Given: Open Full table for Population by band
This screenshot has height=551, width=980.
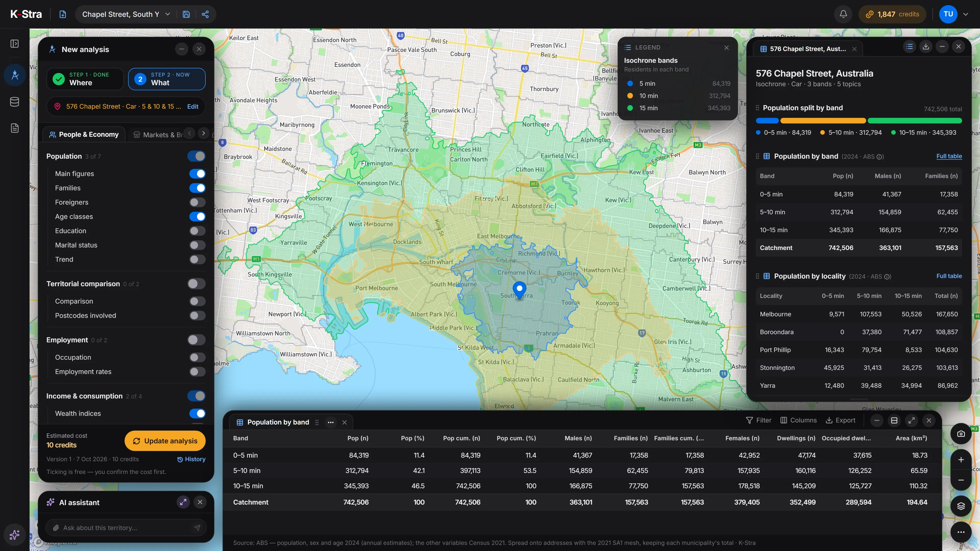Looking at the screenshot, I should [949, 156].
